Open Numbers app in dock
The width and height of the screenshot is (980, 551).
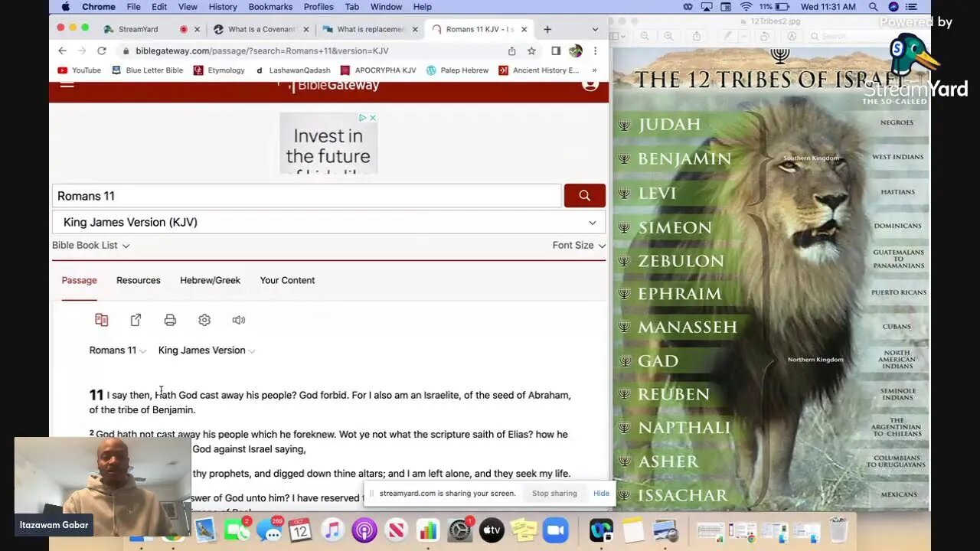pos(428,530)
